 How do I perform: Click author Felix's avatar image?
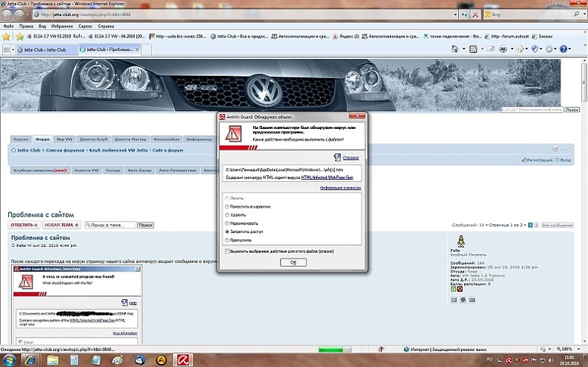point(461,241)
